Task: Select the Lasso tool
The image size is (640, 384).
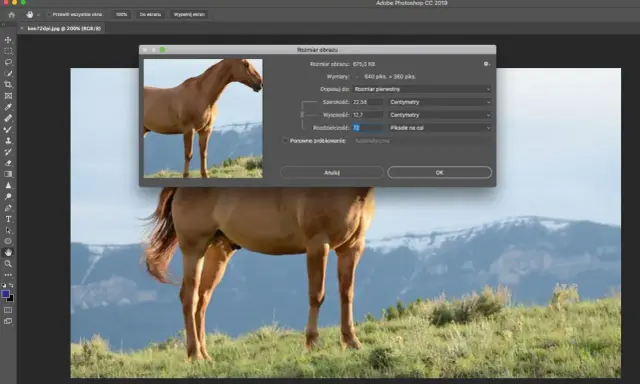Action: 8,62
